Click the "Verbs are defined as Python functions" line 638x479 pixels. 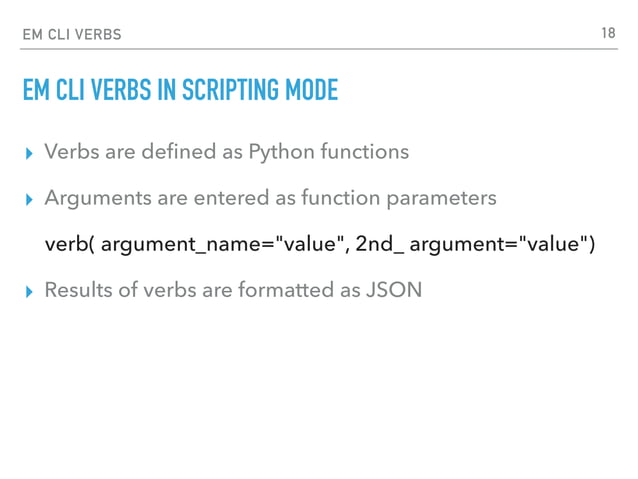(x=227, y=152)
